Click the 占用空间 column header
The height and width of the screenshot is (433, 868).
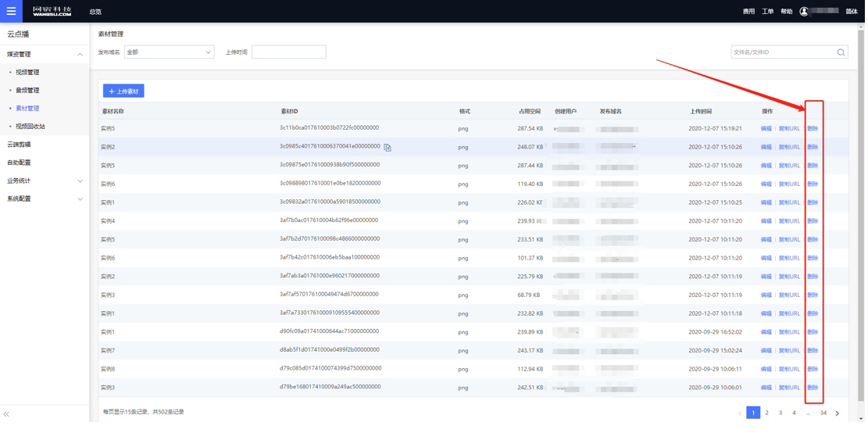(529, 111)
